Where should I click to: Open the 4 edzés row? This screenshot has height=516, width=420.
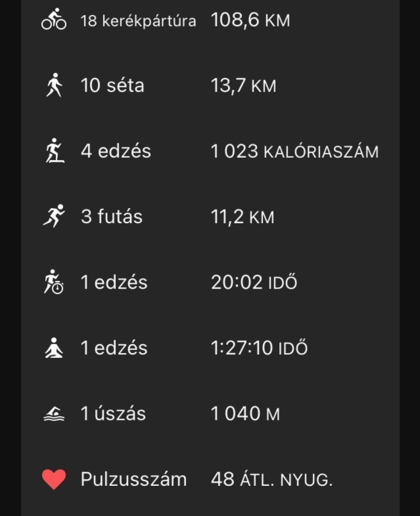click(116, 151)
